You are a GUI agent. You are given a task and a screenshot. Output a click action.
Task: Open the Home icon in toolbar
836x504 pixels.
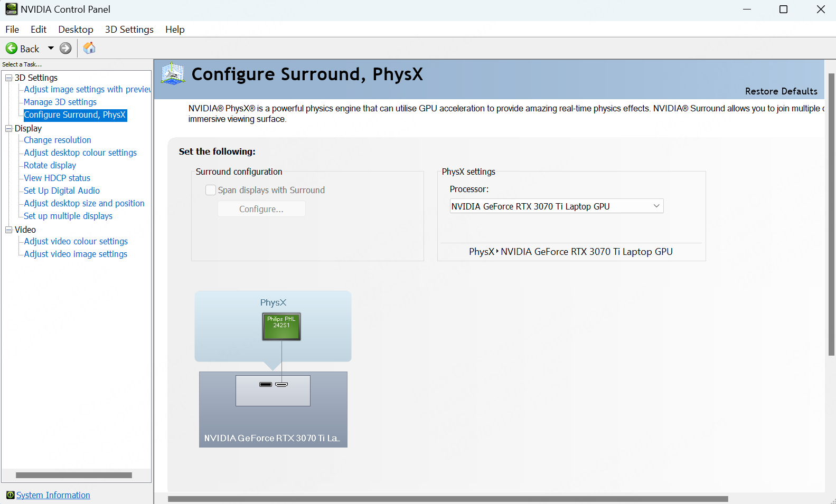89,48
